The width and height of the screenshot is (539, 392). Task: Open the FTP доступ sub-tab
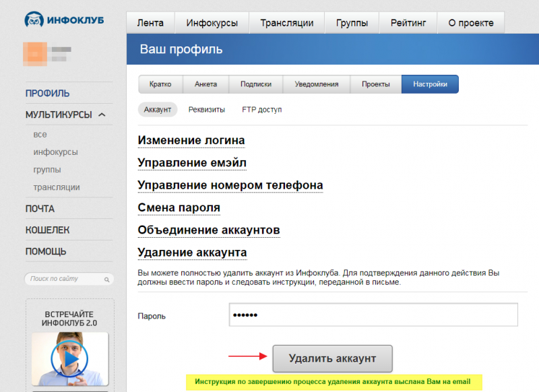coord(261,110)
